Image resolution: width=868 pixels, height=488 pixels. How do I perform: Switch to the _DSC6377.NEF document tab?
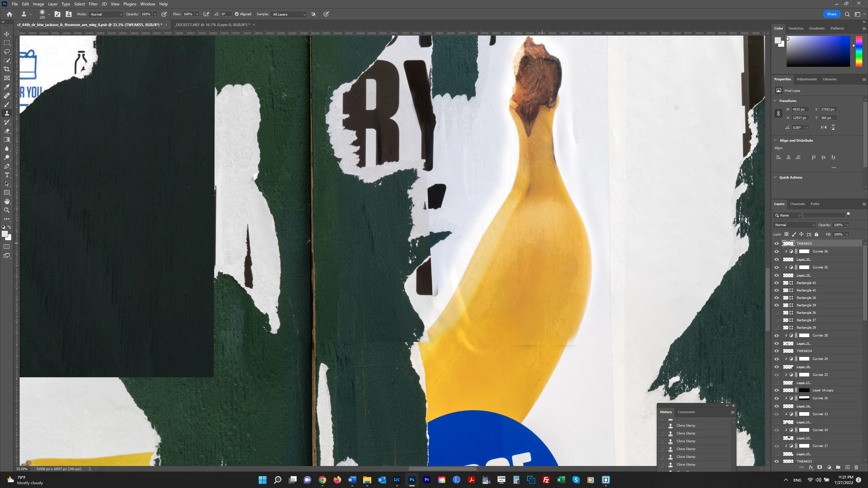212,25
